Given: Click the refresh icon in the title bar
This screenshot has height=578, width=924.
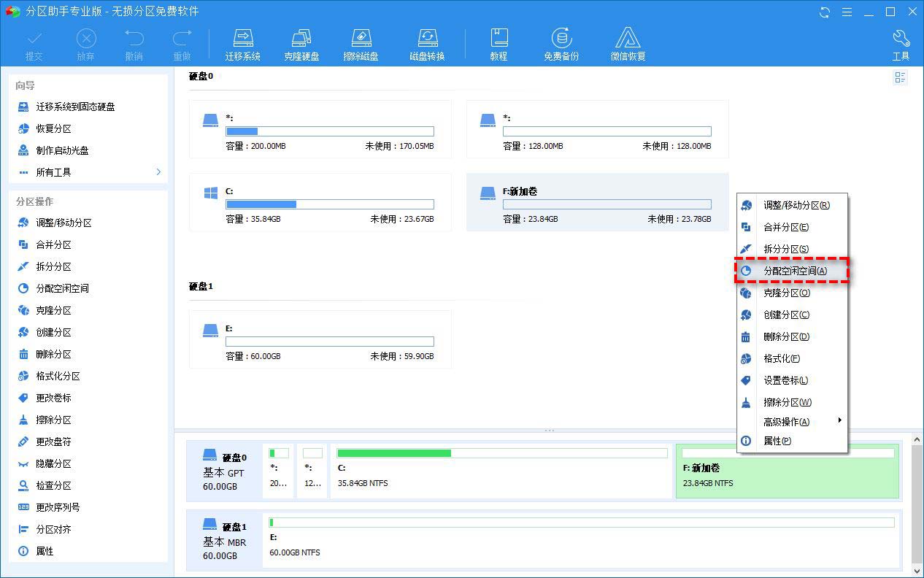Looking at the screenshot, I should (825, 12).
